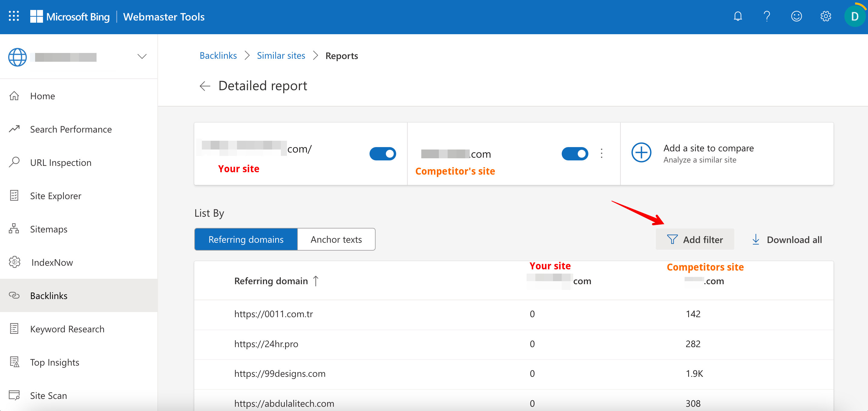868x411 pixels.
Task: Toggle competitor's site comparison switch
Action: click(x=575, y=153)
